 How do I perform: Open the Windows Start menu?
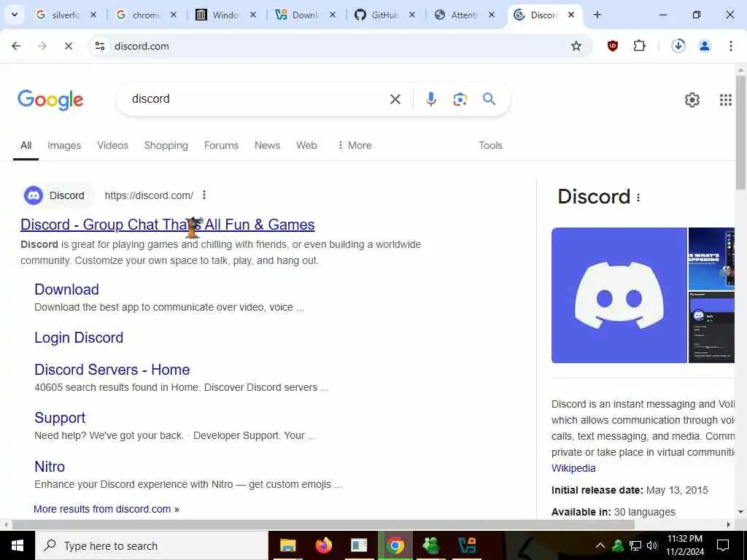point(18,545)
